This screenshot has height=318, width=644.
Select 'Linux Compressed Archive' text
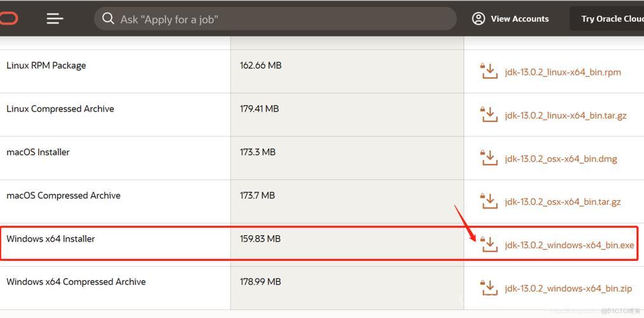(60, 109)
